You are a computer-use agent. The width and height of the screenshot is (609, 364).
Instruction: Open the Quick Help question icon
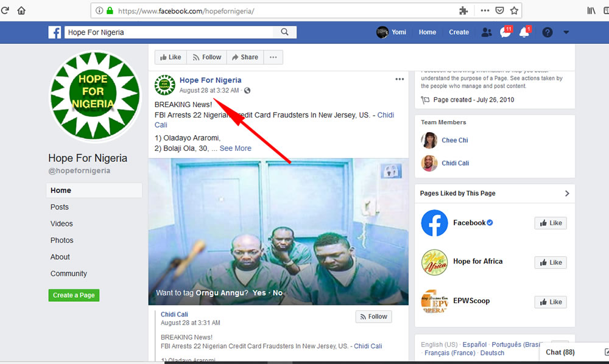[547, 32]
